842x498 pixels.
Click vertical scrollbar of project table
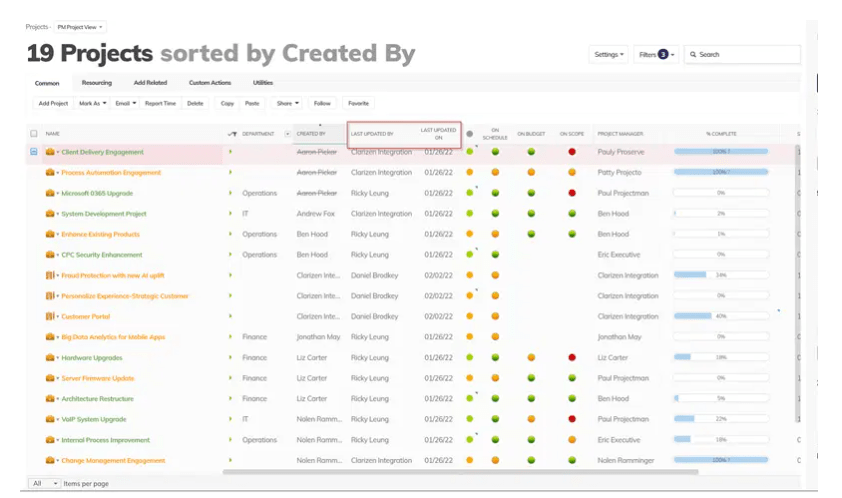coord(797,284)
